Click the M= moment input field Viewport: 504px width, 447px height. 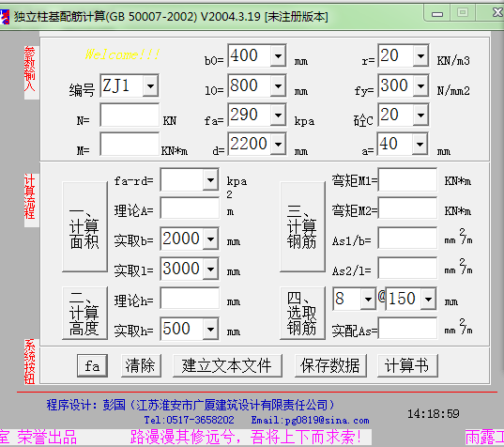(130, 144)
